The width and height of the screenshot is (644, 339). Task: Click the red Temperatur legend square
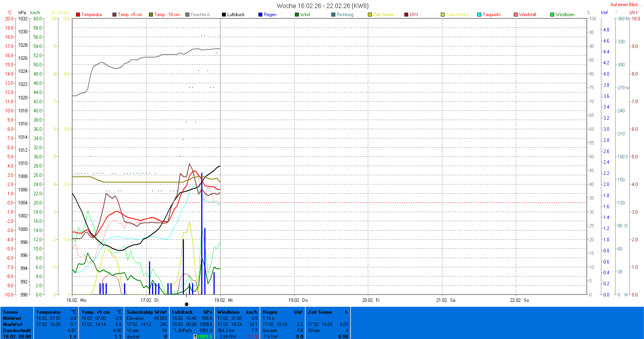[x=78, y=15]
